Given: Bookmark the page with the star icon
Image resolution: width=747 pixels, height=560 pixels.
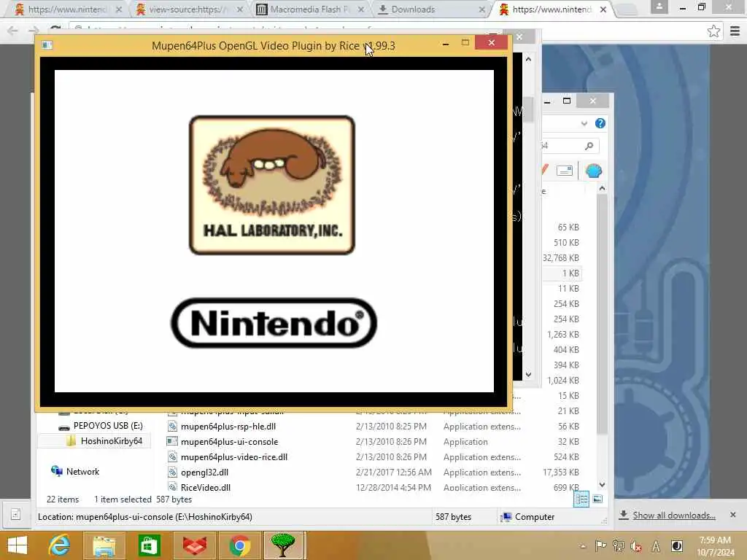Looking at the screenshot, I should pyautogui.click(x=713, y=31).
